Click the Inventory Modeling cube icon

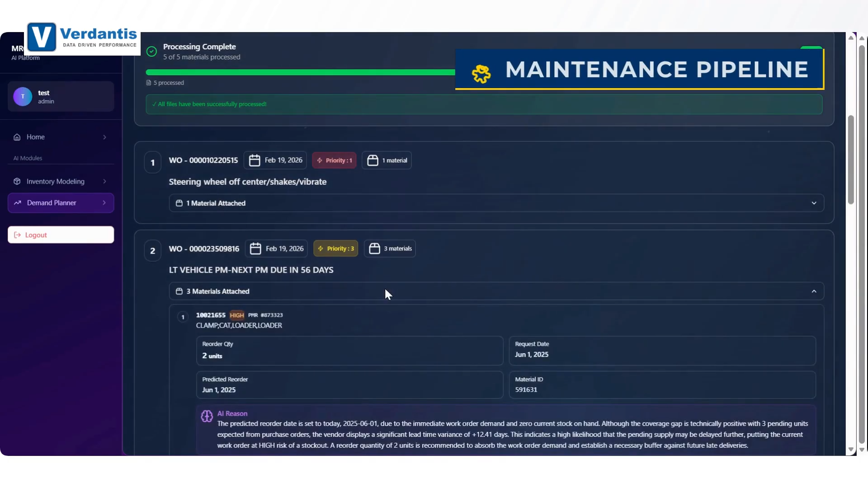tap(17, 181)
